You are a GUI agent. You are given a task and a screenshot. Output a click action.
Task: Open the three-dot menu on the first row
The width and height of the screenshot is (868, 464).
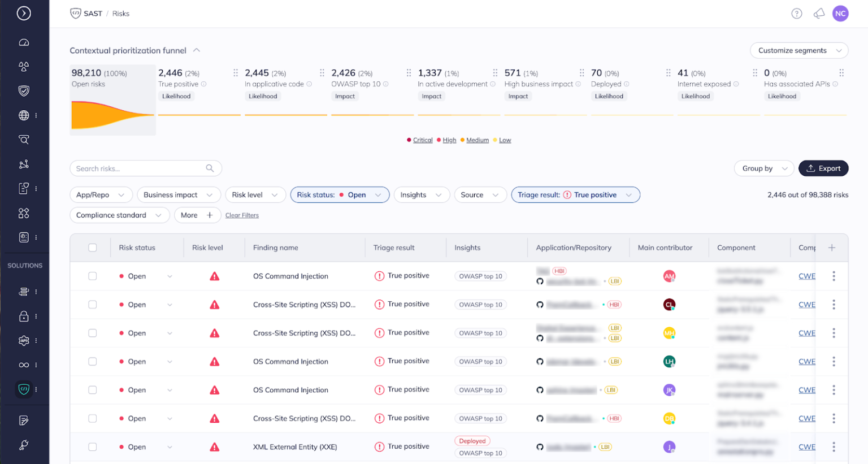(x=834, y=276)
